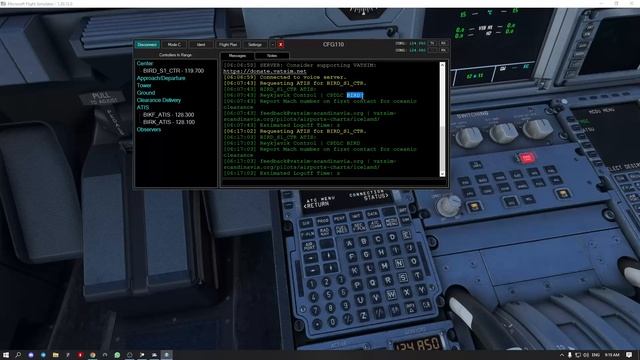The height and width of the screenshot is (360, 640).
Task: Switch to the Messages tab
Action: tap(237, 56)
